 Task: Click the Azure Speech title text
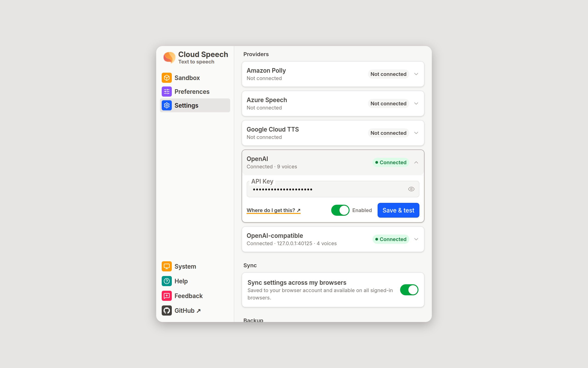pos(267,100)
